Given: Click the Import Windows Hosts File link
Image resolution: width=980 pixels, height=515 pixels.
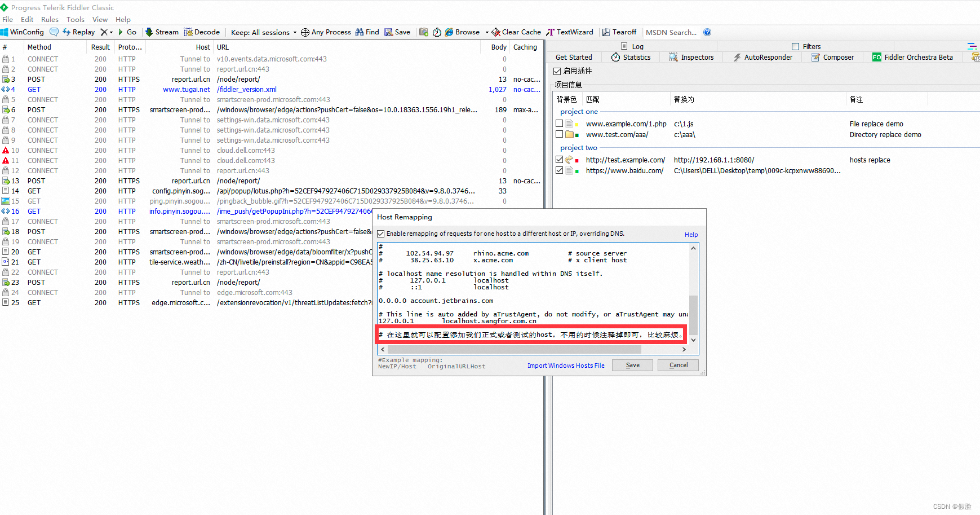Looking at the screenshot, I should [566, 366].
